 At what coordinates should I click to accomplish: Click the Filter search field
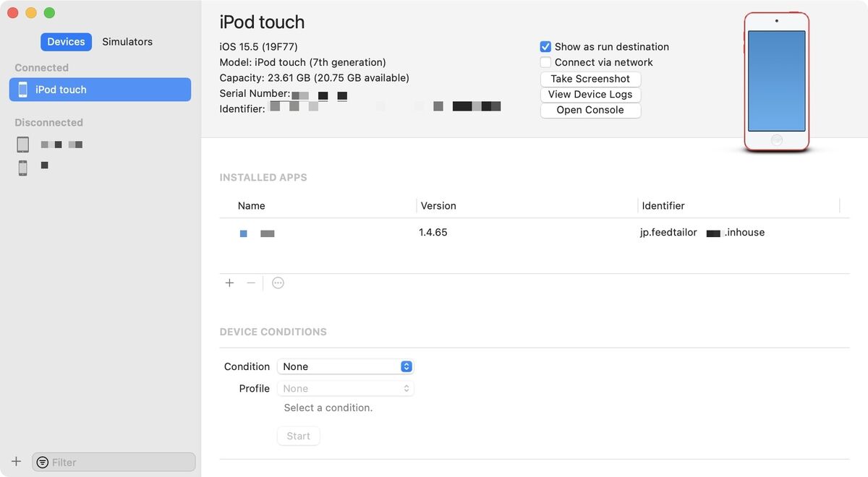(x=114, y=463)
